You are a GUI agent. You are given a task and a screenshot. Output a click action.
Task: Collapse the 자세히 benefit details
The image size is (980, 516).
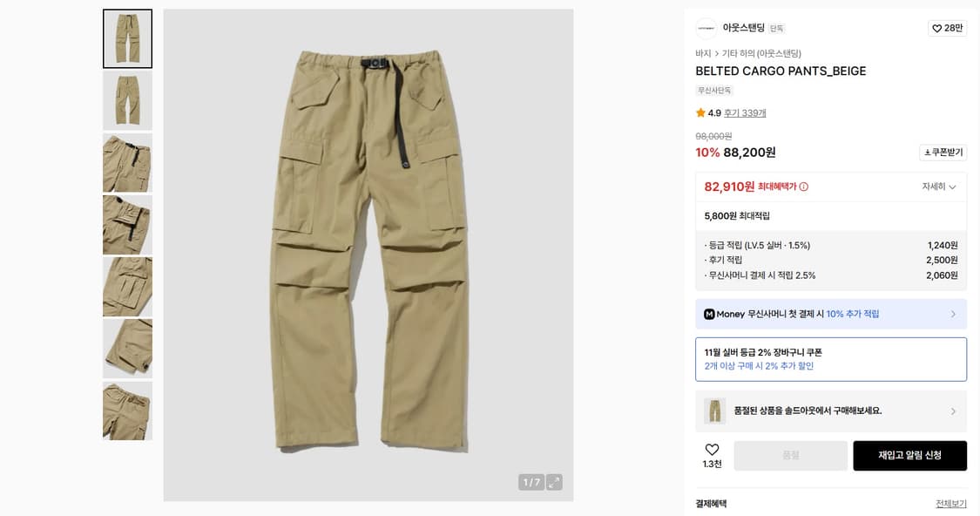(939, 187)
